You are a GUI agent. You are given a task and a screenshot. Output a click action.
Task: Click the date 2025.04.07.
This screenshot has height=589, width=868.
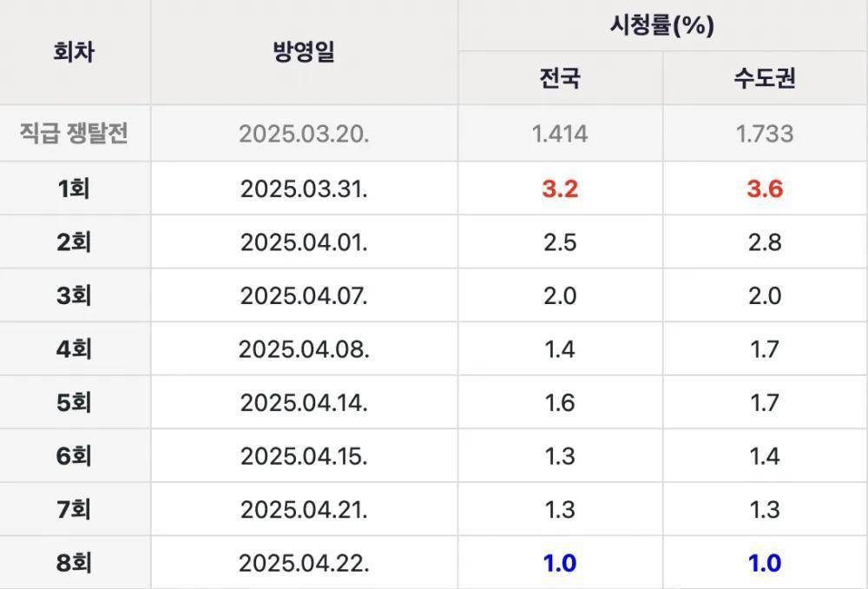click(x=304, y=295)
